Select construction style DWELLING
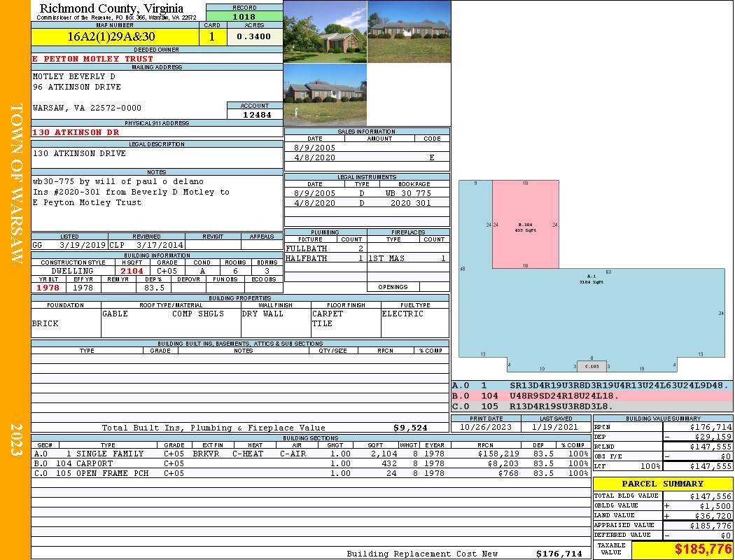Screen dimensions: 735x560 tap(72, 271)
